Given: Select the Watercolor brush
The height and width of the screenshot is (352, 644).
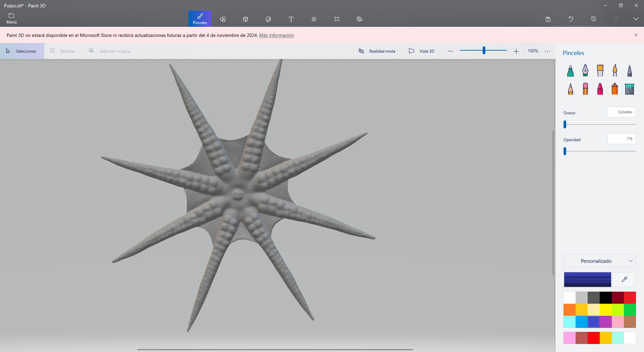Looking at the screenshot, I should point(615,70).
